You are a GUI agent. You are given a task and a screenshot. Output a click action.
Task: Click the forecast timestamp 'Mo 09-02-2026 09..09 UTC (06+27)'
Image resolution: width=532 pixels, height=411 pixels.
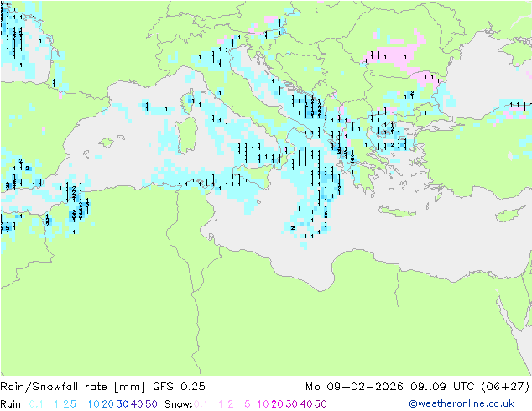click(x=417, y=386)
